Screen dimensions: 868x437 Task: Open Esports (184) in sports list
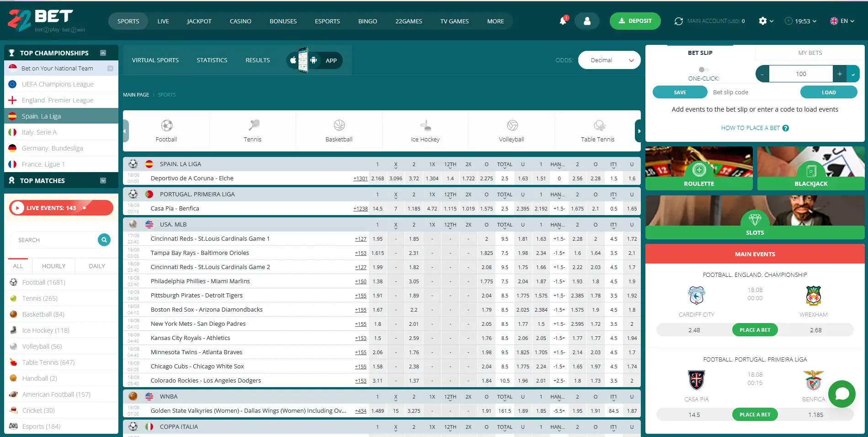61,426
